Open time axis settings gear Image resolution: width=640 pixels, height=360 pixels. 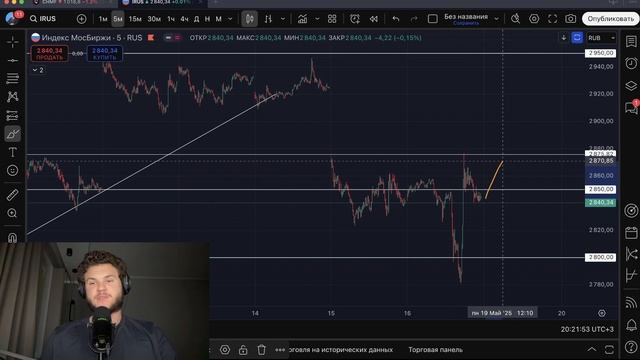[602, 313]
